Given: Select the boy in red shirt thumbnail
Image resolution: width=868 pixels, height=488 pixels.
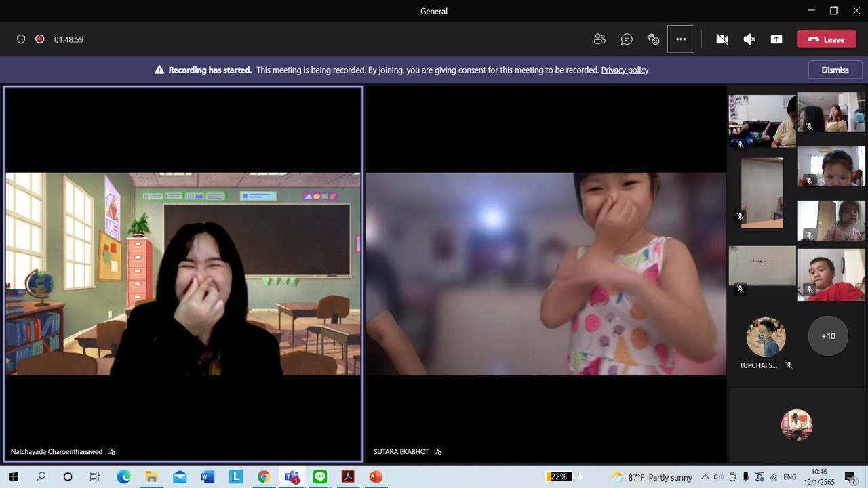Looking at the screenshot, I should pos(831,274).
